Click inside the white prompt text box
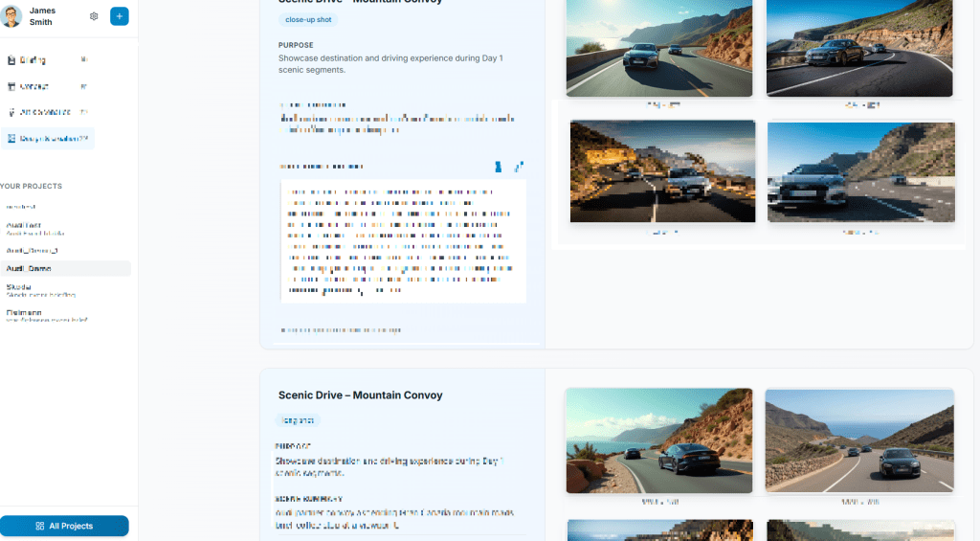This screenshot has width=980, height=541. [403, 241]
